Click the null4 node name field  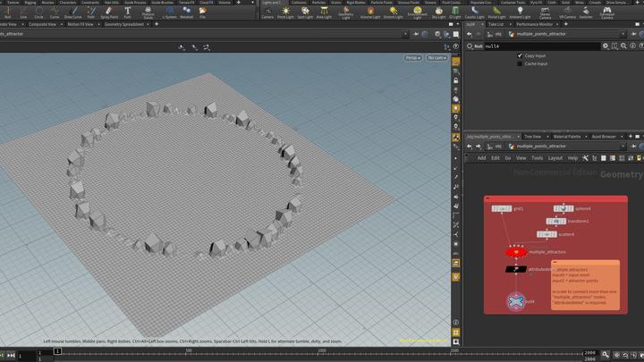pos(541,46)
